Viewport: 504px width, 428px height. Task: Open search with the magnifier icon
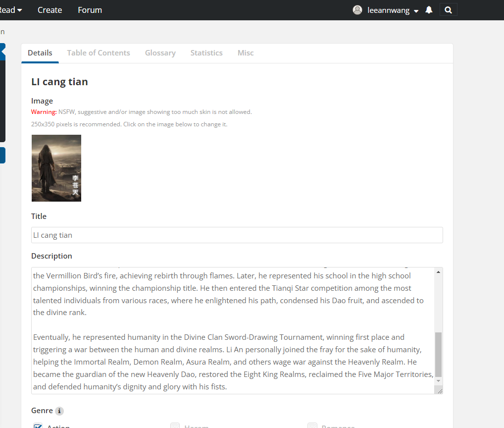(448, 10)
